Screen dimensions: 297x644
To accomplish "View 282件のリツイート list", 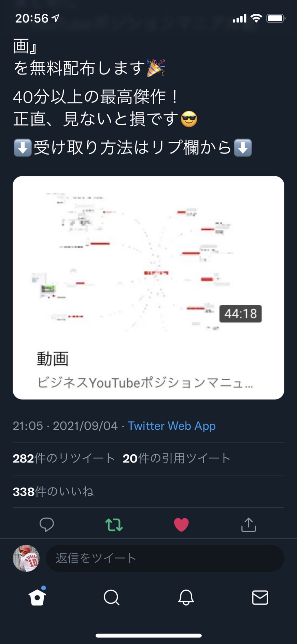I will tap(63, 458).
